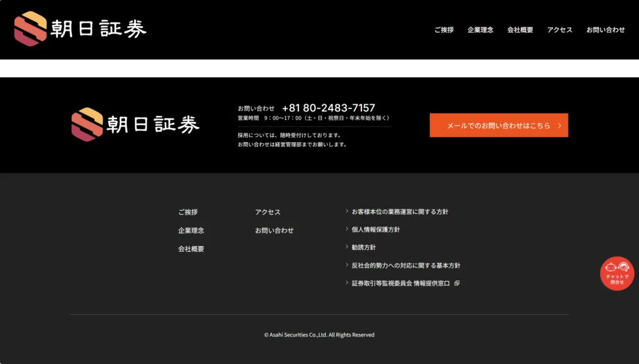The image size is (639, 364).
Task: Open the chat inquiry bubble icon
Action: click(x=617, y=273)
